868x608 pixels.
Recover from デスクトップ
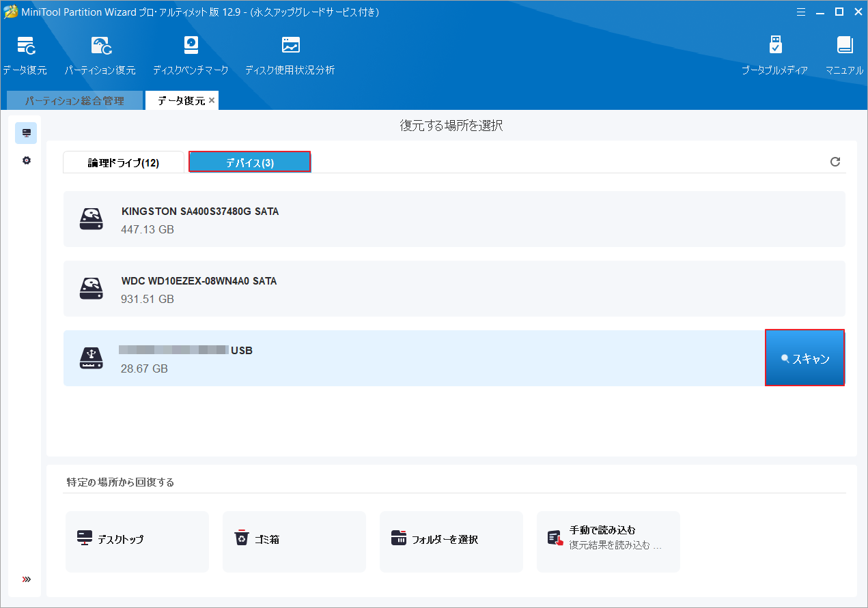tap(137, 542)
